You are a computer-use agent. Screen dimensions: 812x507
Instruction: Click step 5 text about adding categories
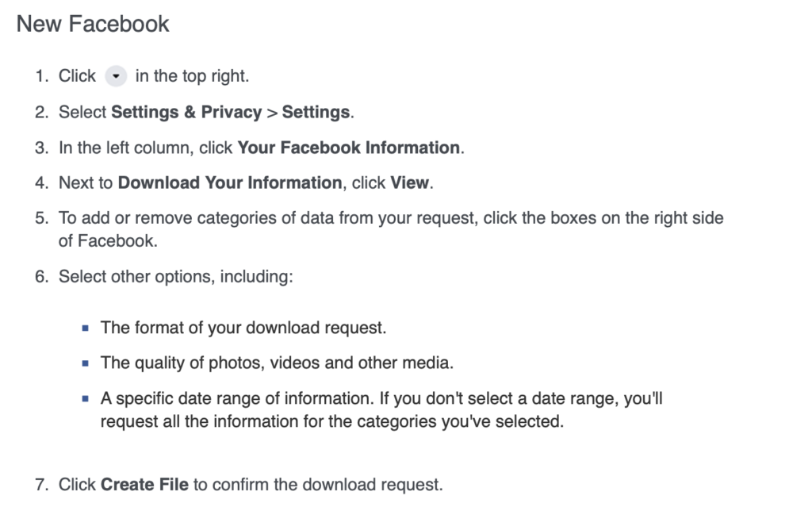[391, 217]
